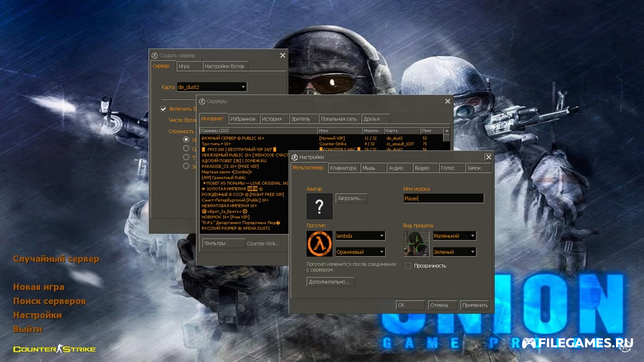The height and width of the screenshot is (362, 644).
Task: Open the Голос settings tab
Action: point(451,168)
